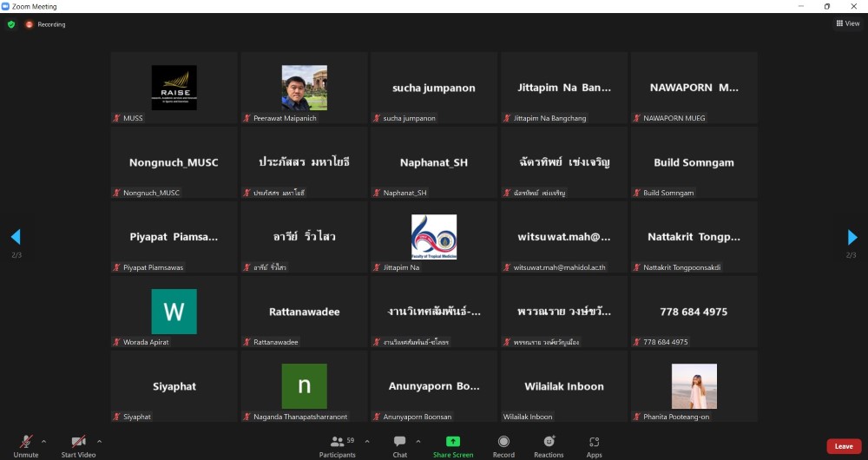This screenshot has width=868, height=460.
Task: Start Video with the camera button
Action: point(78,445)
